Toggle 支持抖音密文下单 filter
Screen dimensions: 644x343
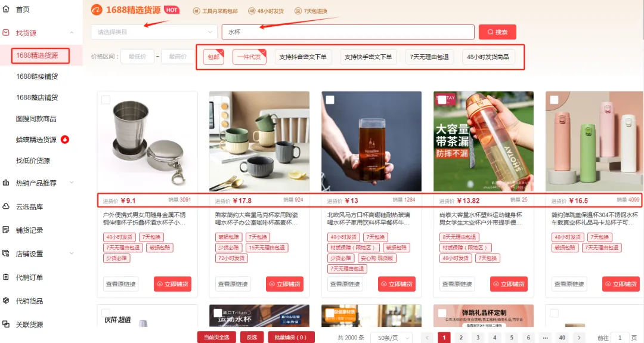pyautogui.click(x=303, y=57)
